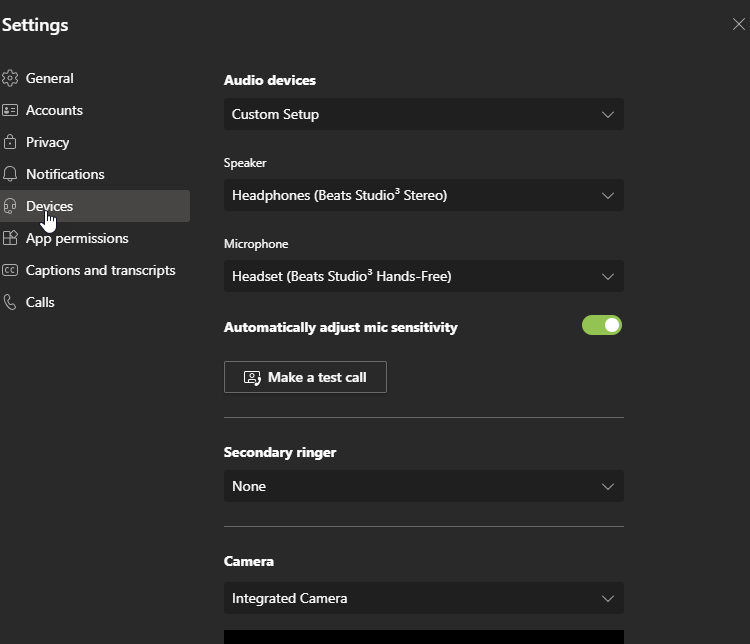Click the Notifications bell icon
The image size is (750, 644).
click(10, 174)
